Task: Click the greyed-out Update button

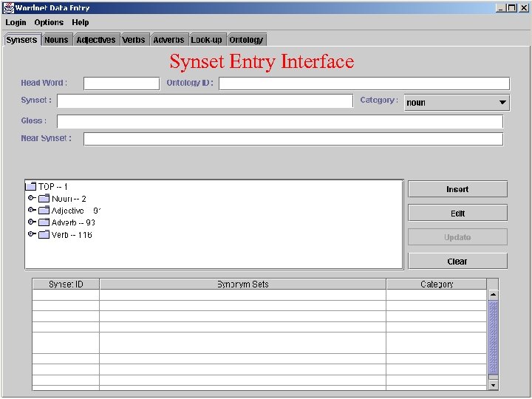Action: (x=457, y=237)
